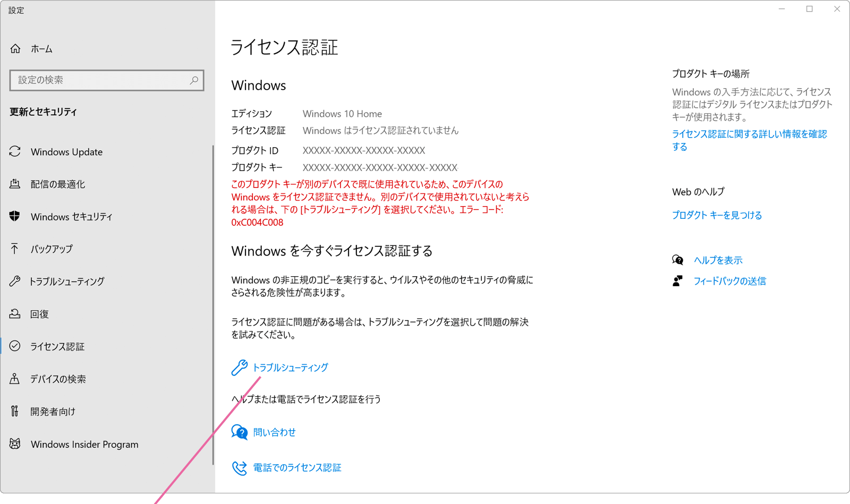Click the blue wrench icon beside トラブルシューティング link
The image size is (850, 504).
point(239,368)
